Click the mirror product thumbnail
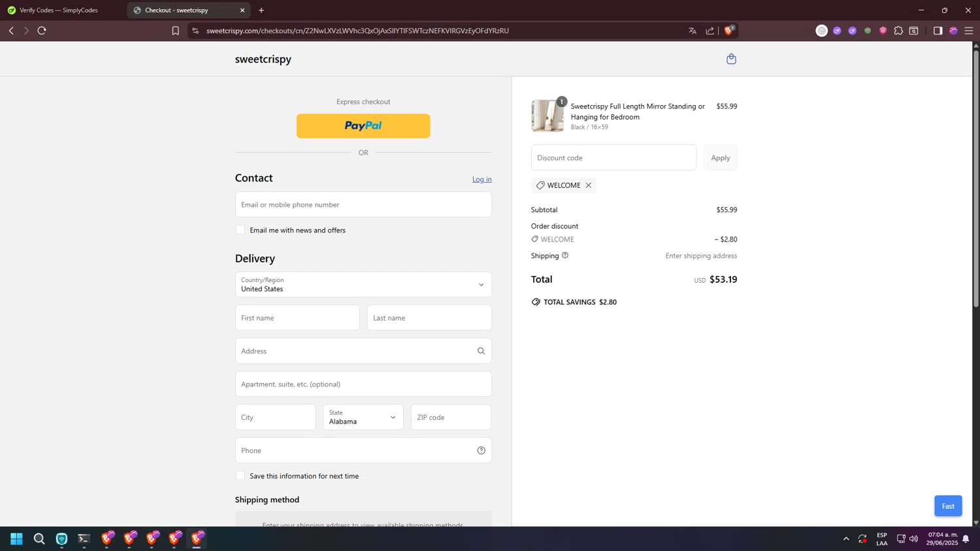This screenshot has height=551, width=980. click(547, 116)
